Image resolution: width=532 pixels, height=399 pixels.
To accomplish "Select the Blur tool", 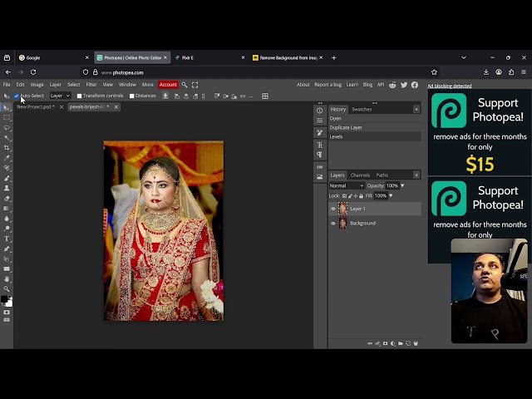I will 7,219.
